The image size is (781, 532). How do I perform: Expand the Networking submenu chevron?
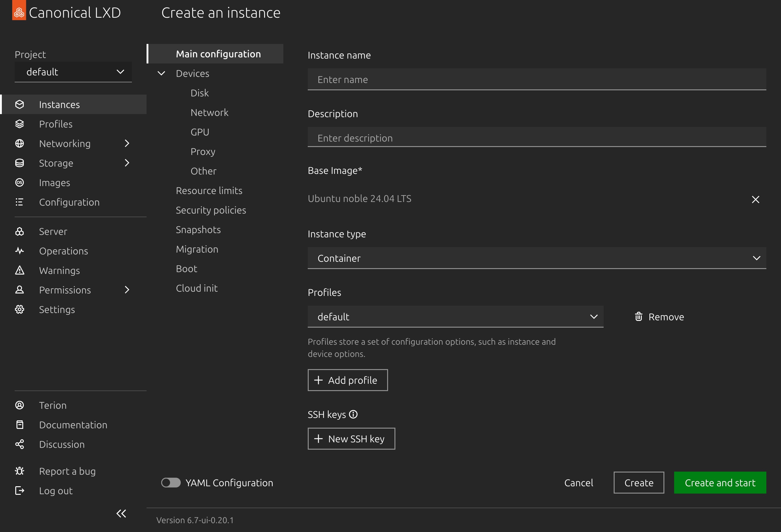(x=127, y=143)
